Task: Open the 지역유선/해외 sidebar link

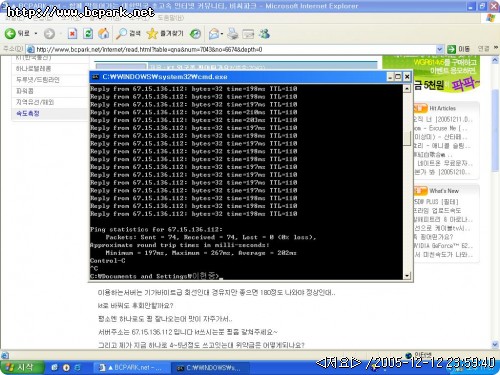Action: pos(35,102)
